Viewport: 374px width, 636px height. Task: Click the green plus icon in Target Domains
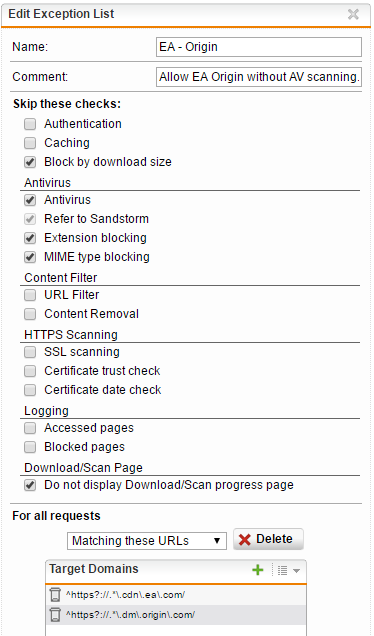(258, 570)
